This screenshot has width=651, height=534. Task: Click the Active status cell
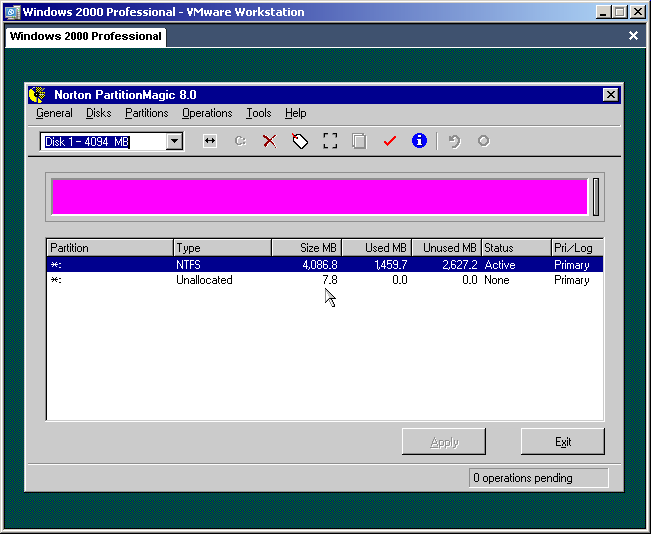pos(500,265)
